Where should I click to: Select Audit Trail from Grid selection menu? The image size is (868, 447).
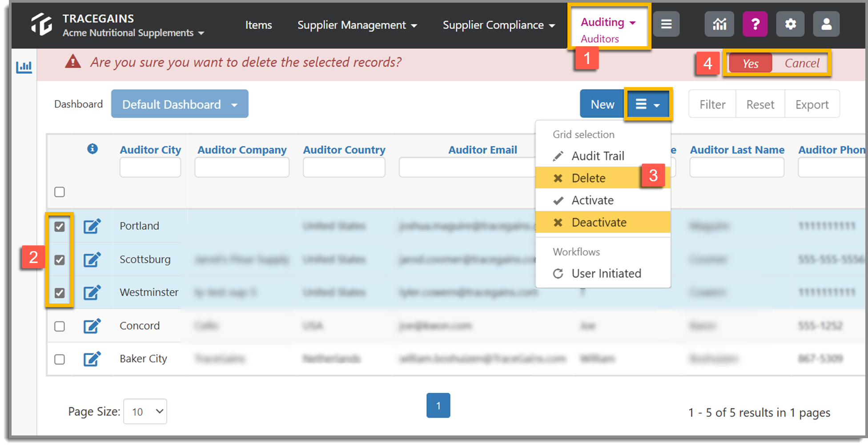(x=603, y=156)
